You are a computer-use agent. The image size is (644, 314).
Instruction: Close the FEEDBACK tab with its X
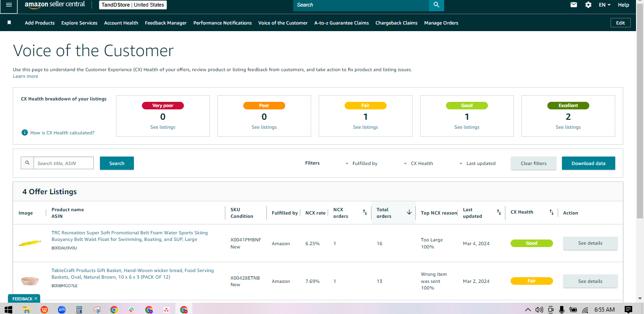(36, 298)
